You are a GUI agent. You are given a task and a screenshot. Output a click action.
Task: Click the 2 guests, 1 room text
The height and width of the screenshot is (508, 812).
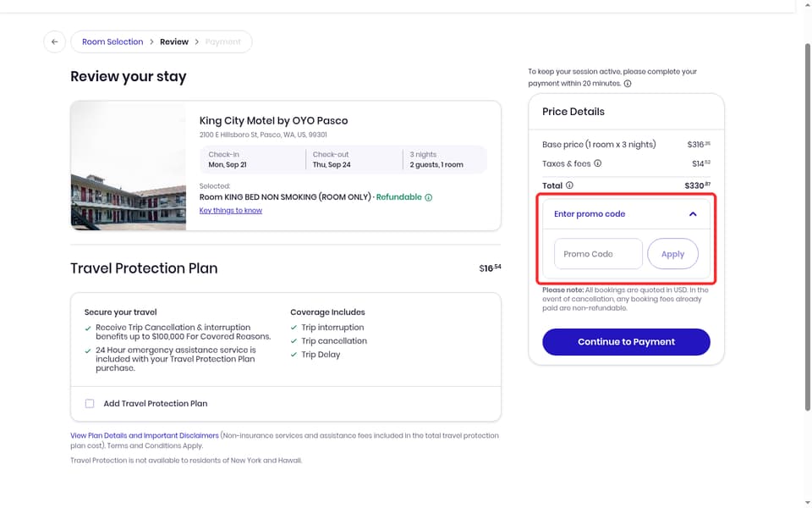point(436,165)
